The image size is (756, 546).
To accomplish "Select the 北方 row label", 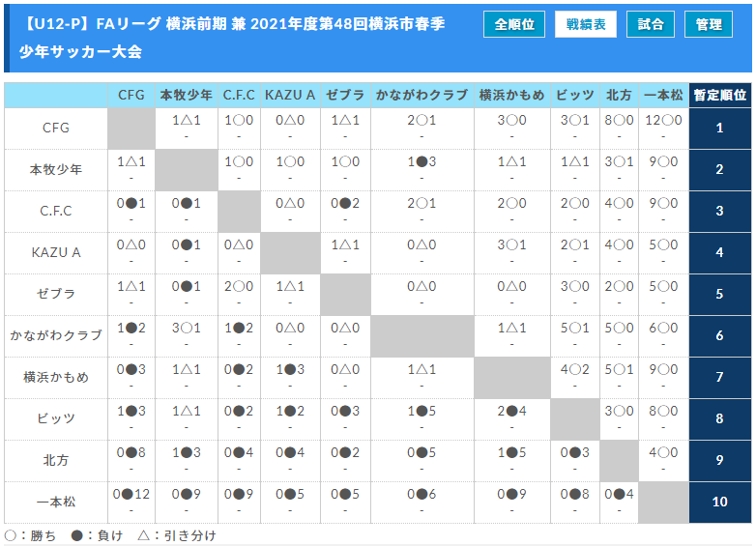I will (56, 460).
